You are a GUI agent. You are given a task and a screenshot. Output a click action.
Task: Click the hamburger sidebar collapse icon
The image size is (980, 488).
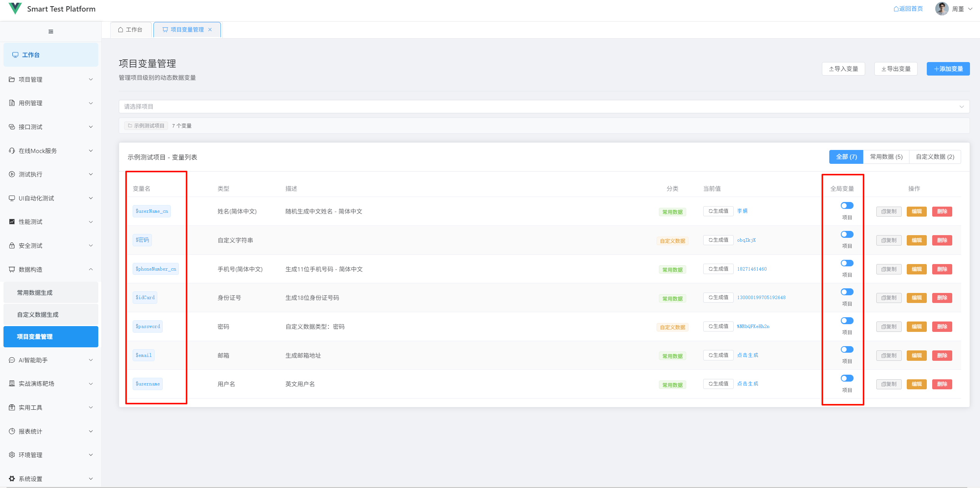[51, 32]
